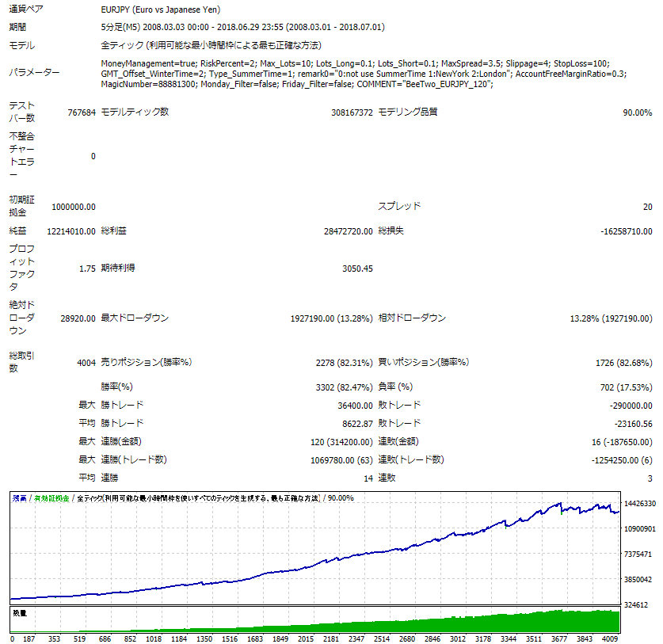This screenshot has width=663, height=644.
Task: Select maximal consecutive profit 1069780.00 (63)
Action: coord(341,460)
